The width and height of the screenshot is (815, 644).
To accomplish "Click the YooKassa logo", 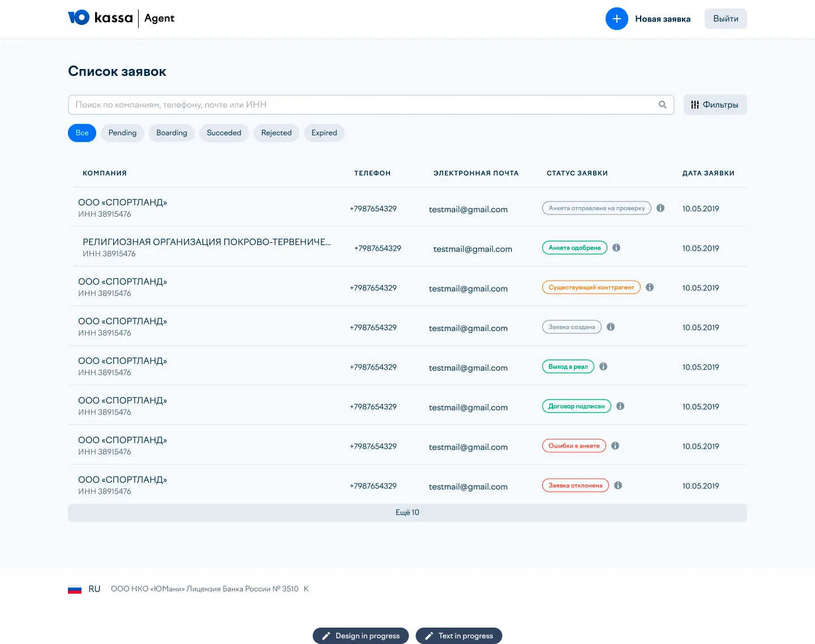I will point(100,18).
